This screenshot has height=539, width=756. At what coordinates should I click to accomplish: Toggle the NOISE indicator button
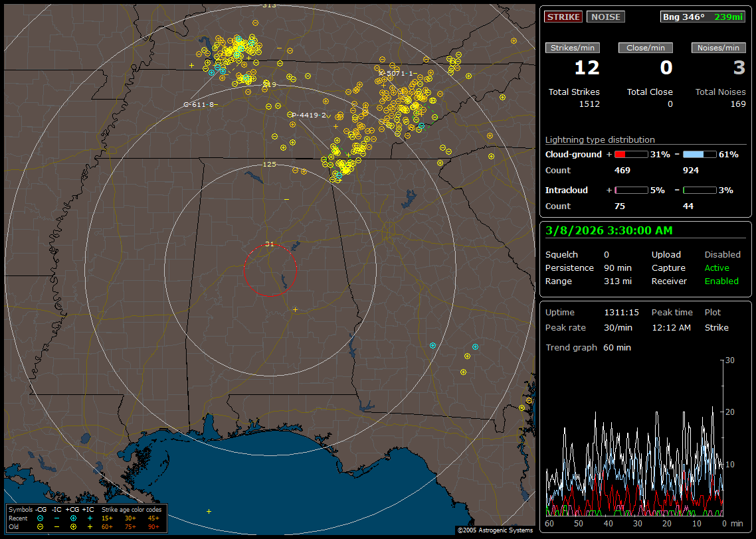point(605,17)
